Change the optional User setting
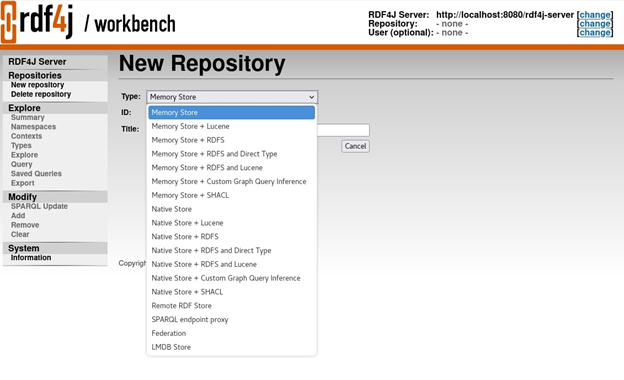 (x=595, y=32)
